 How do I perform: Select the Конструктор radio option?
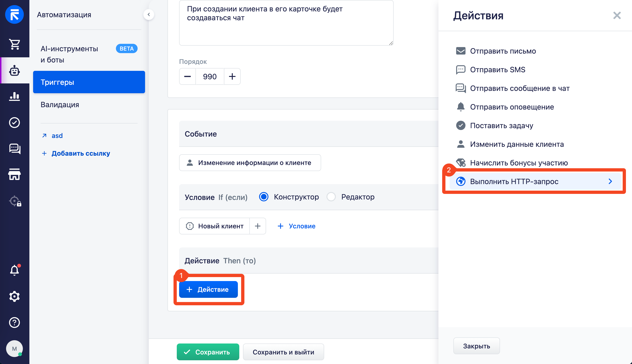[264, 197]
